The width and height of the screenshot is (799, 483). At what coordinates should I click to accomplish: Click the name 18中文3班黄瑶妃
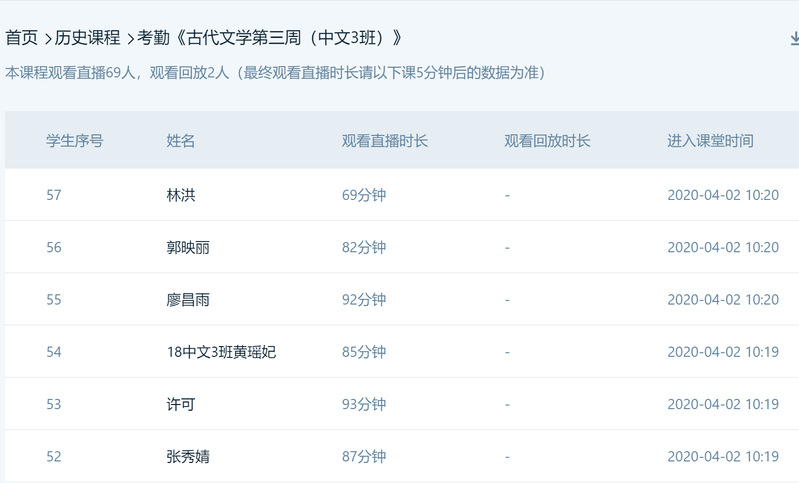pyautogui.click(x=221, y=352)
